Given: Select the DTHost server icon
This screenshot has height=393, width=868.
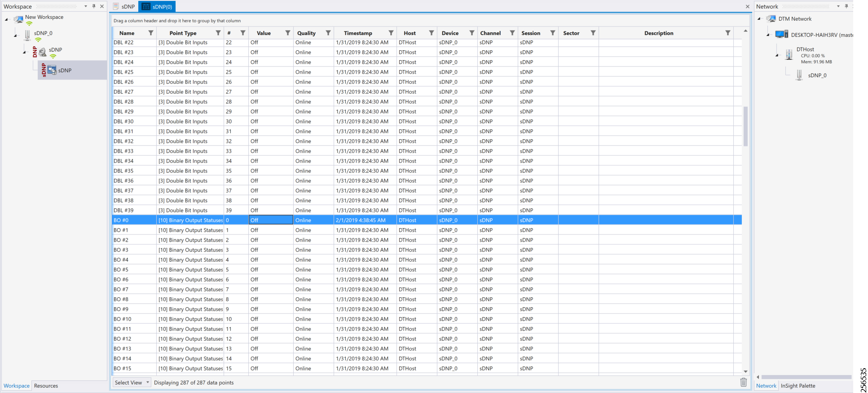Looking at the screenshot, I should 789,54.
